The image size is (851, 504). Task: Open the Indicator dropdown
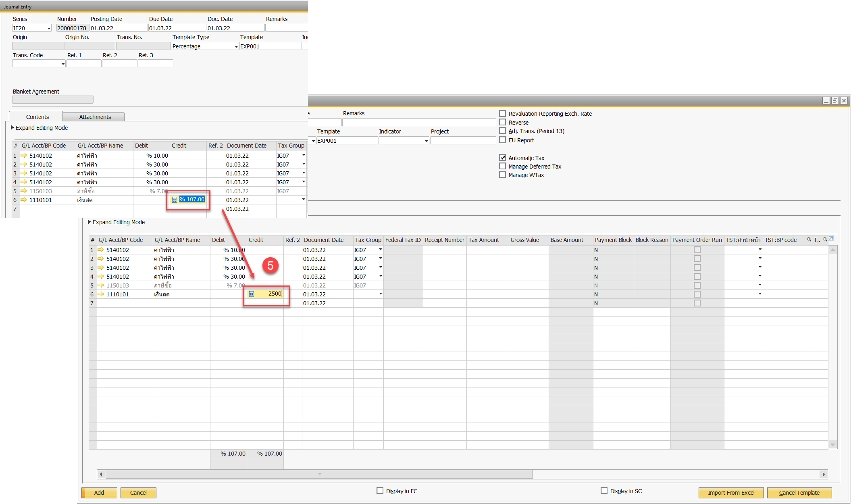426,141
